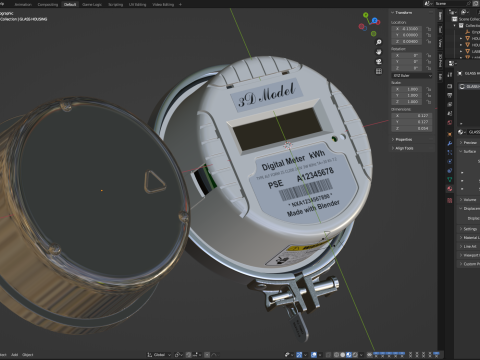This screenshot has height=360, width=480.
Task: Switch perspective/orthographic grid icon
Action: tap(379, 71)
